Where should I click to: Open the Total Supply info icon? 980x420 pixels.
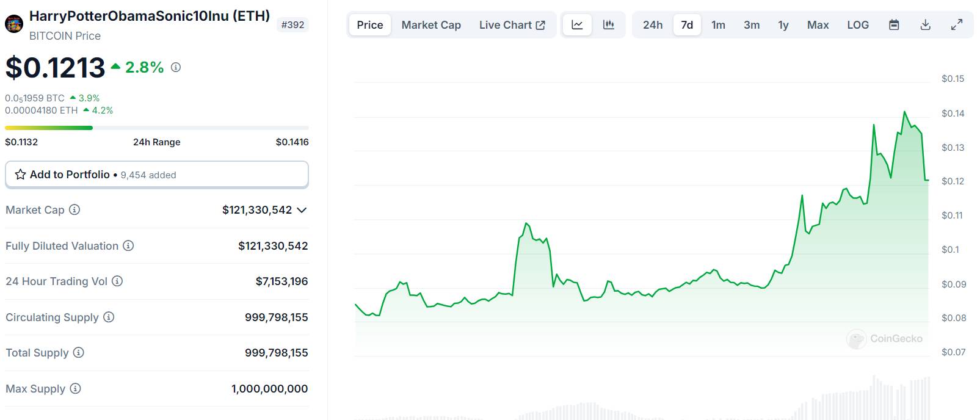(79, 353)
